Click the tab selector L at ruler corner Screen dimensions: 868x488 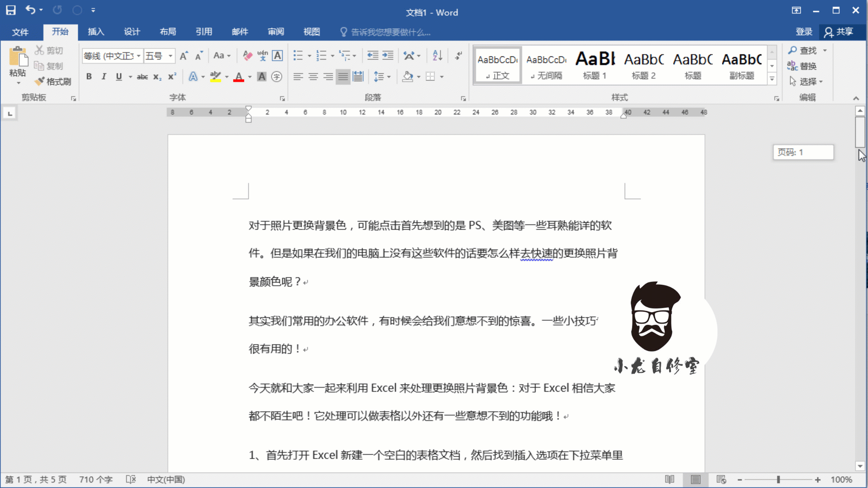tap(10, 113)
